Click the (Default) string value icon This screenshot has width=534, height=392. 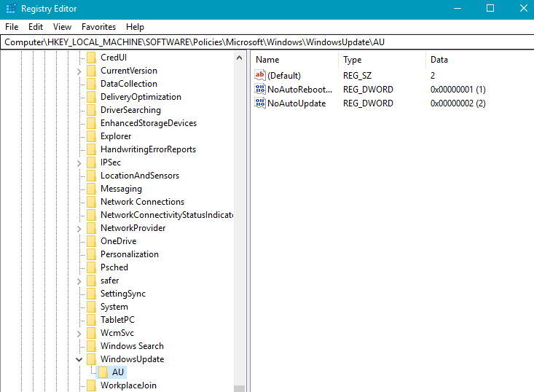(x=260, y=75)
